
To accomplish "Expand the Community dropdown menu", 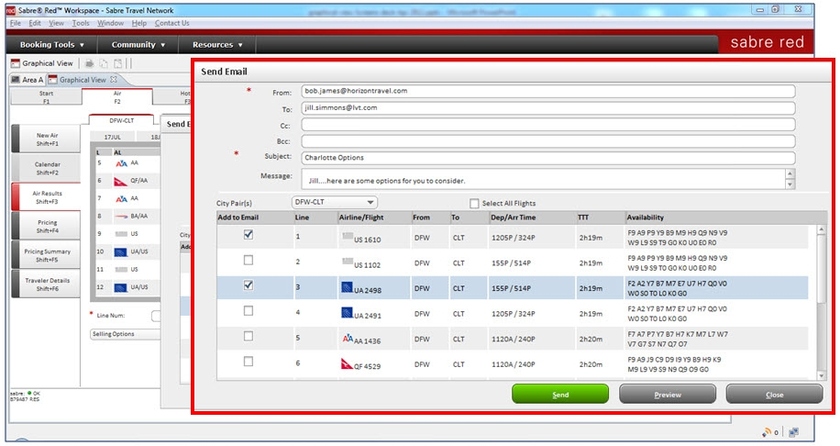I will (139, 44).
